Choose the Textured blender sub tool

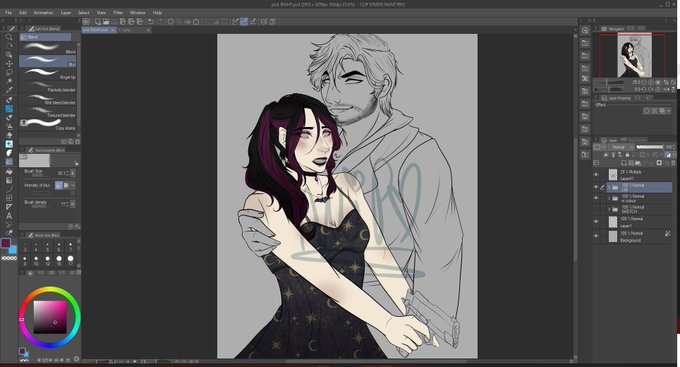(x=48, y=111)
